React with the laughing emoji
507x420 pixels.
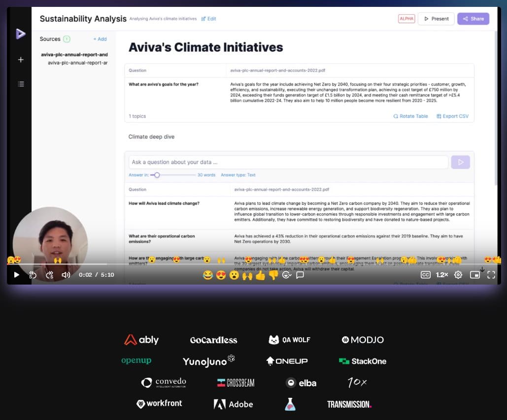click(207, 275)
